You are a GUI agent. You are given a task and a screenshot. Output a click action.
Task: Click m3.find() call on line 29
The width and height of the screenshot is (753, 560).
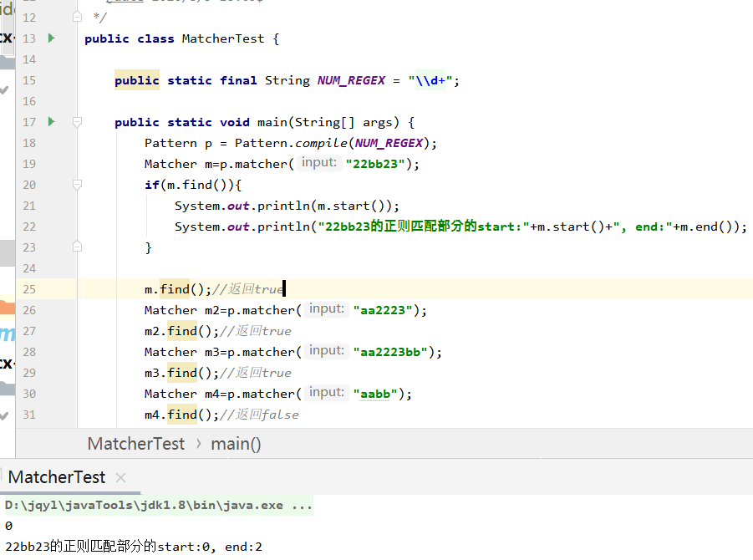click(x=178, y=373)
